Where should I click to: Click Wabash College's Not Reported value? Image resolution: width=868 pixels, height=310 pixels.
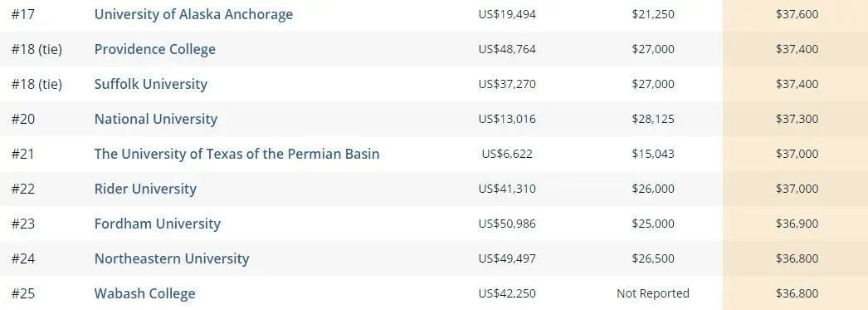click(653, 293)
